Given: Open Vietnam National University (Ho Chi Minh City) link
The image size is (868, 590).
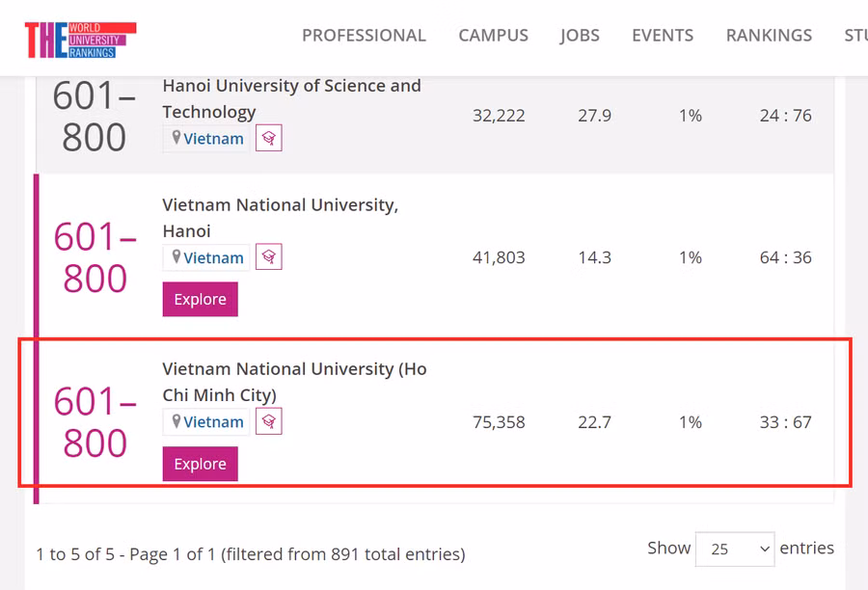Looking at the screenshot, I should pyautogui.click(x=294, y=382).
